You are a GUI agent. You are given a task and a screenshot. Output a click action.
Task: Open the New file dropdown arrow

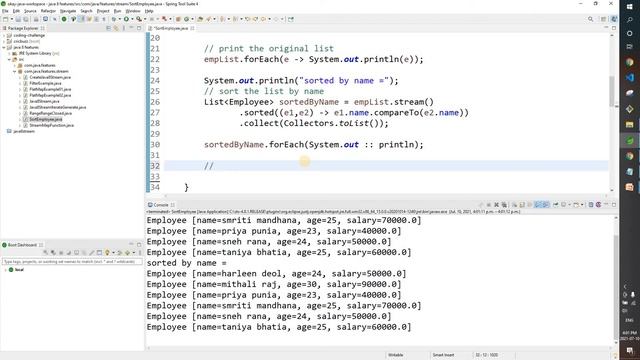point(11,19)
